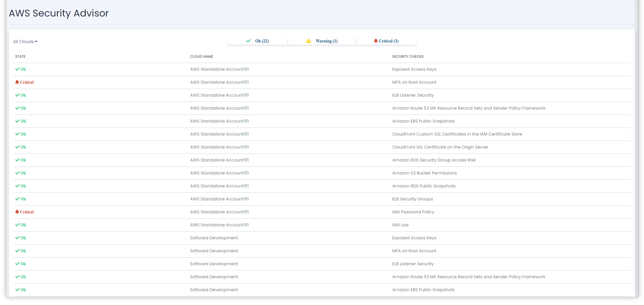Image resolution: width=644 pixels, height=305 pixels.
Task: Click Ok checkmark in Amazon RDS Public Snapshots row
Action: click(17, 186)
